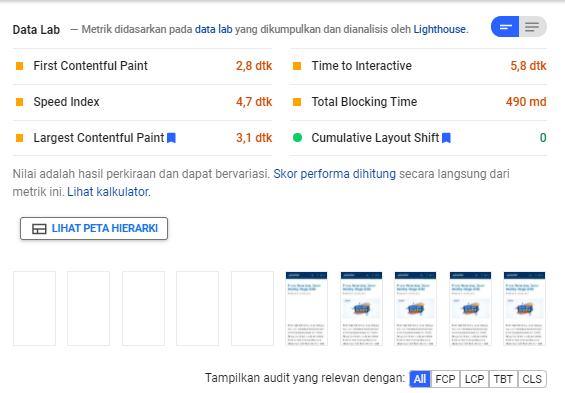Screen dimensions: 565x393
Task: Click orange square next to Time to Interactive
Action: (x=297, y=66)
